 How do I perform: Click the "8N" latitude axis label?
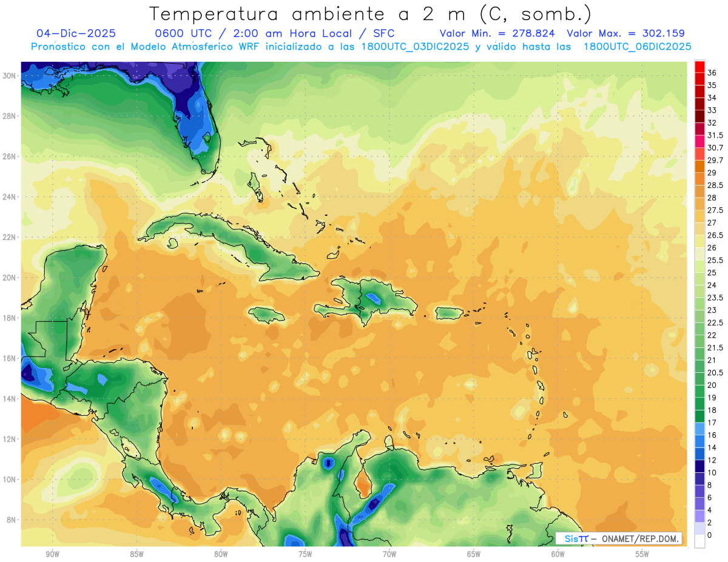[12, 520]
